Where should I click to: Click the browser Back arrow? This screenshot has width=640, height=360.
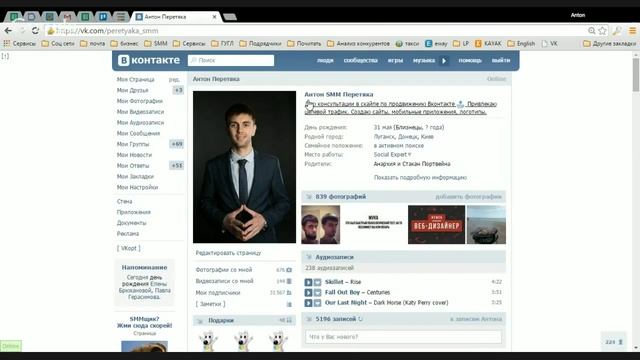[x=8, y=31]
